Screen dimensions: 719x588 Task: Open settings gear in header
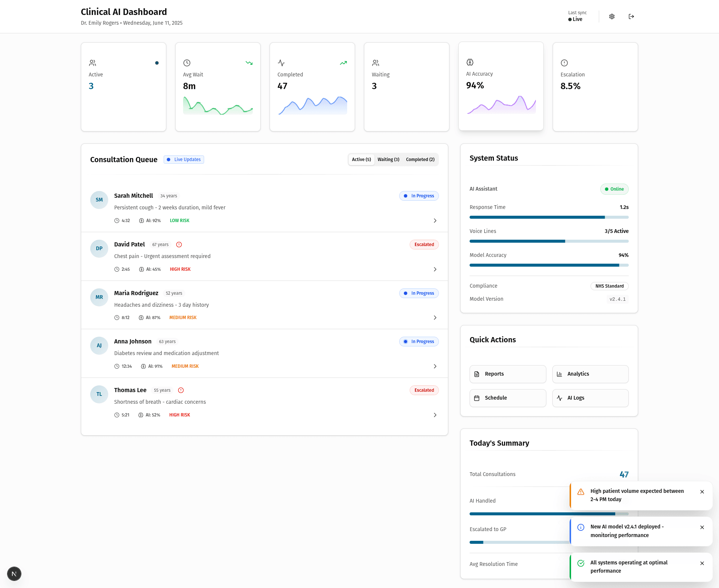(612, 16)
